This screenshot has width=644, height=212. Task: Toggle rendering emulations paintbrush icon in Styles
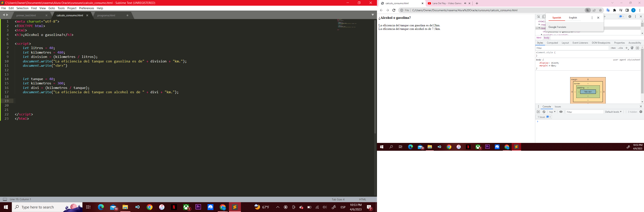632,48
